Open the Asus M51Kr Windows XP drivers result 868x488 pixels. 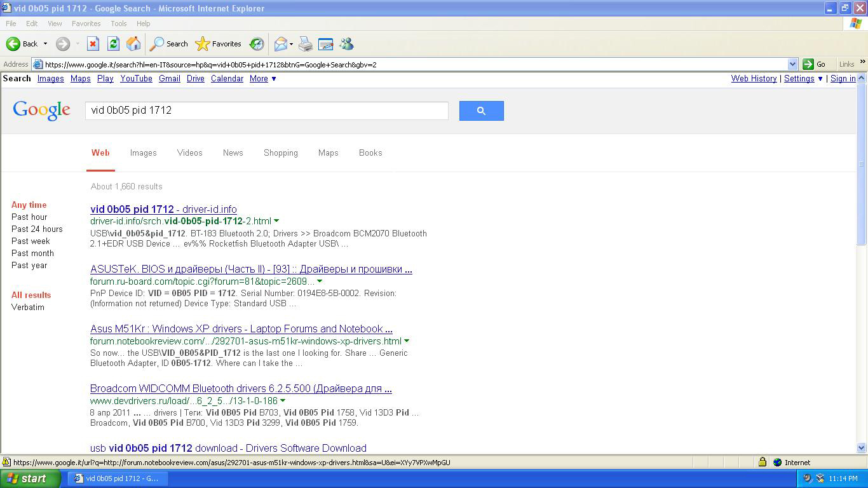click(x=241, y=329)
